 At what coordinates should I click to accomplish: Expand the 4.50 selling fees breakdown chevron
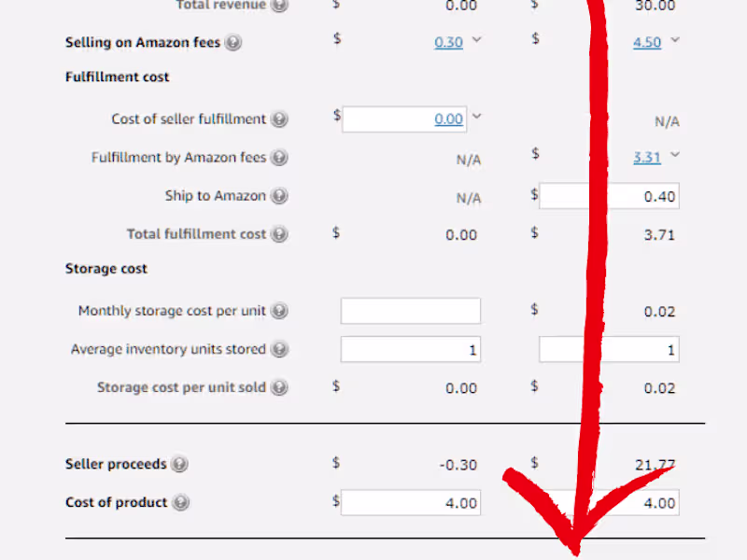(675, 40)
